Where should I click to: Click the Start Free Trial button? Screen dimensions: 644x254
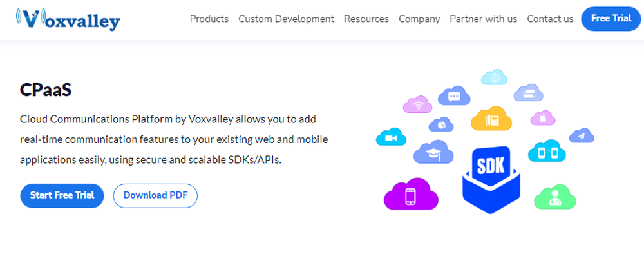[x=62, y=195]
